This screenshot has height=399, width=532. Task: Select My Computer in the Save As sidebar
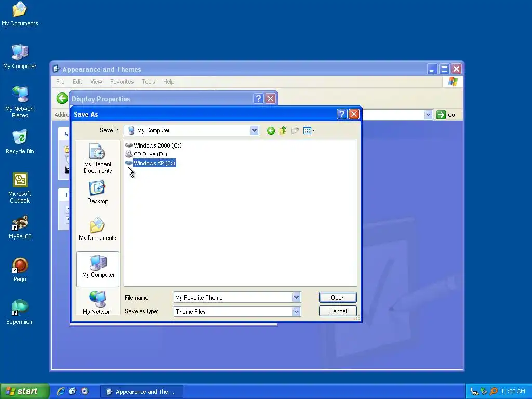[98, 269]
